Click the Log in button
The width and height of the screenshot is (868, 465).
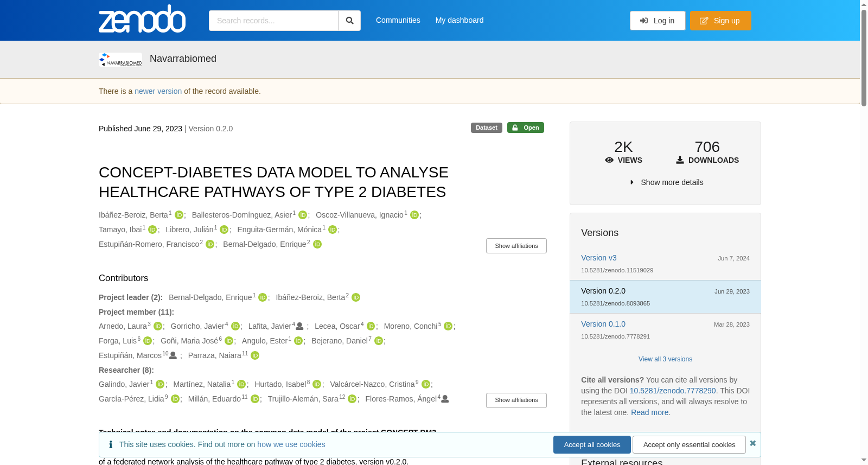(x=658, y=21)
